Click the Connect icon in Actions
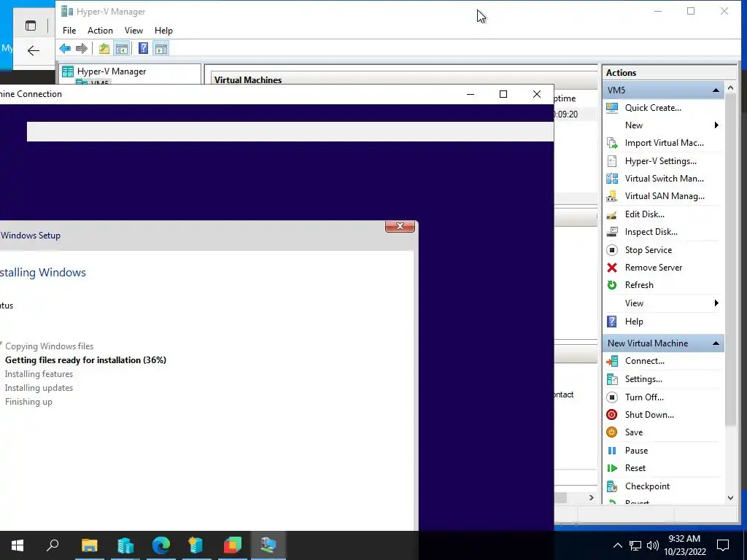 point(612,361)
